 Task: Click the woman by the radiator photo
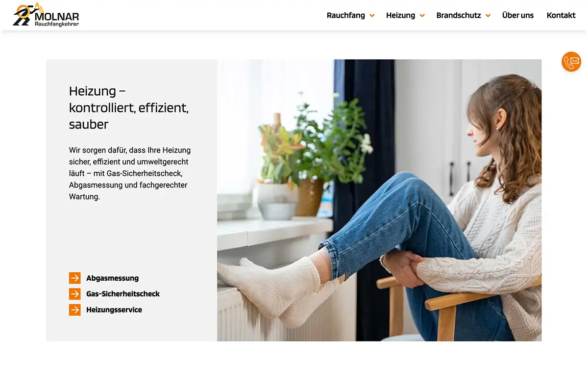pyautogui.click(x=379, y=200)
